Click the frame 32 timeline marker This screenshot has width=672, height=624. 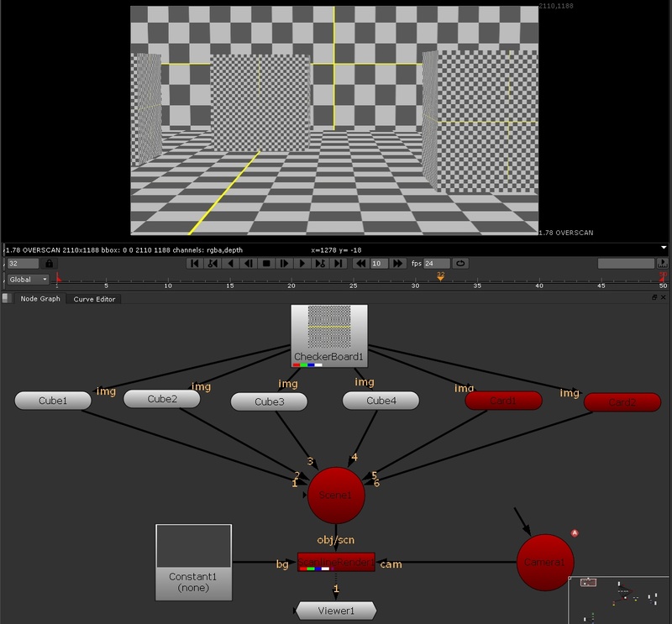click(440, 277)
